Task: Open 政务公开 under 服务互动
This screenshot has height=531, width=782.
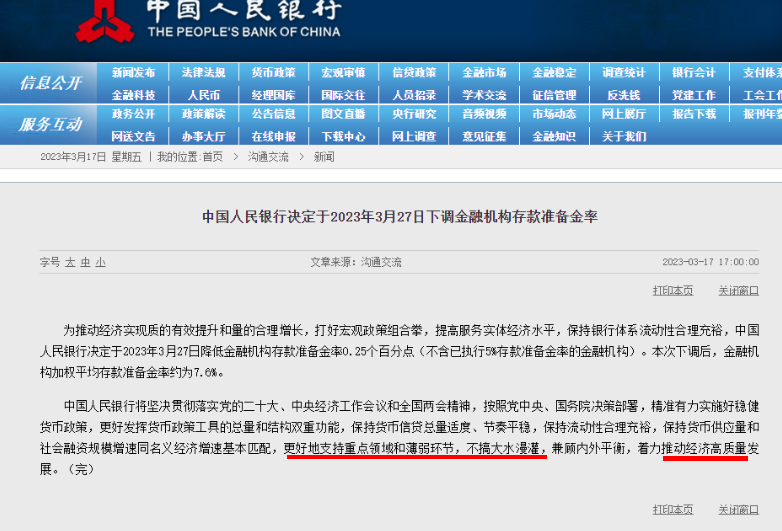Action: coord(133,114)
